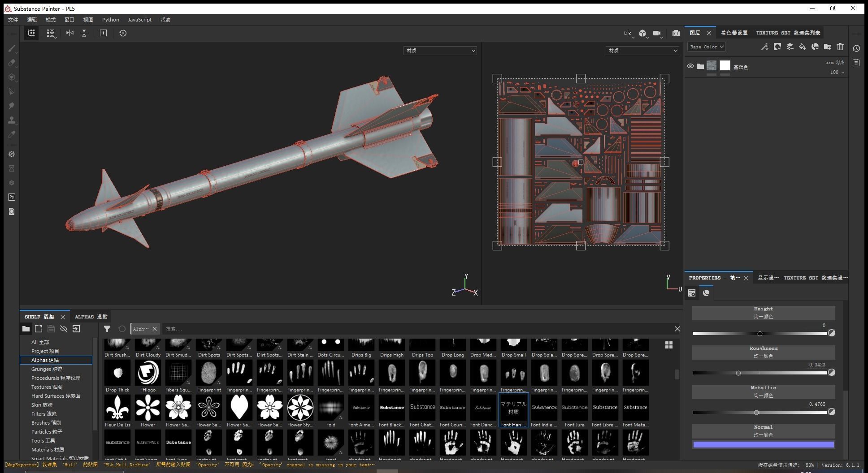Image resolution: width=868 pixels, height=473 pixels.
Task: Open the symmetry settings dropdown
Action: click(629, 34)
